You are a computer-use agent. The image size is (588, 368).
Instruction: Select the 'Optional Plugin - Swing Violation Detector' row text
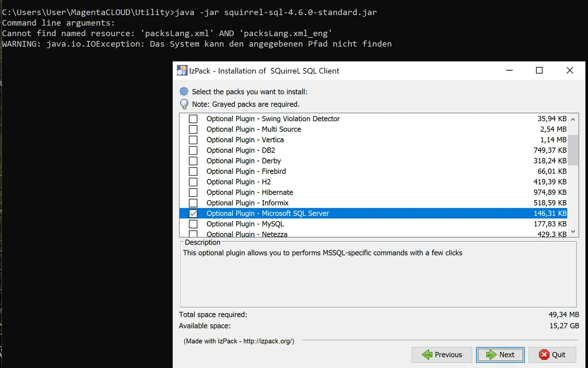[x=273, y=119]
